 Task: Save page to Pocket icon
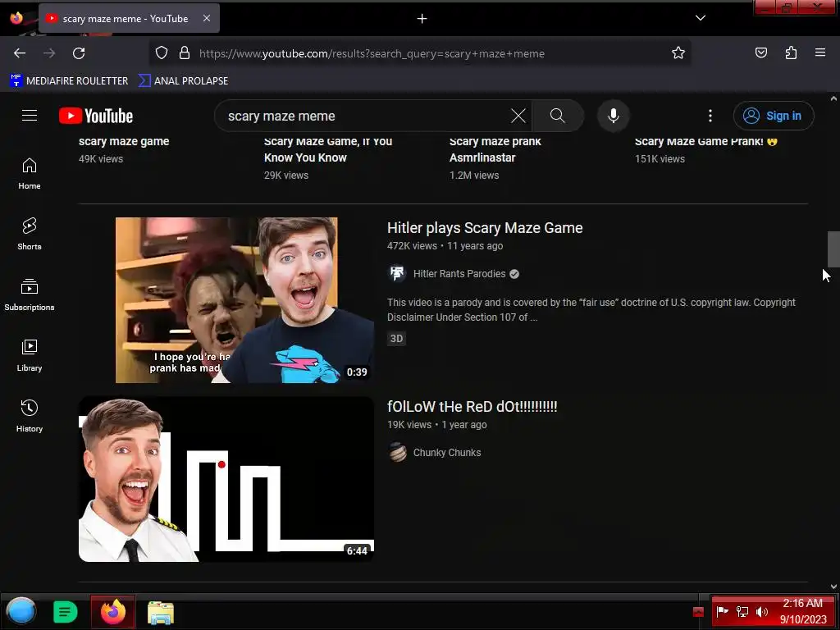tap(760, 53)
